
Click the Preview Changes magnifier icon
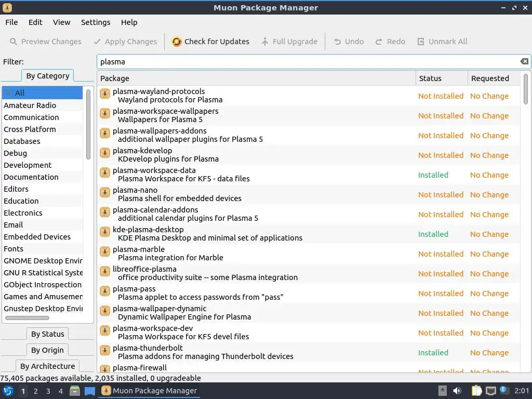pyautogui.click(x=13, y=42)
